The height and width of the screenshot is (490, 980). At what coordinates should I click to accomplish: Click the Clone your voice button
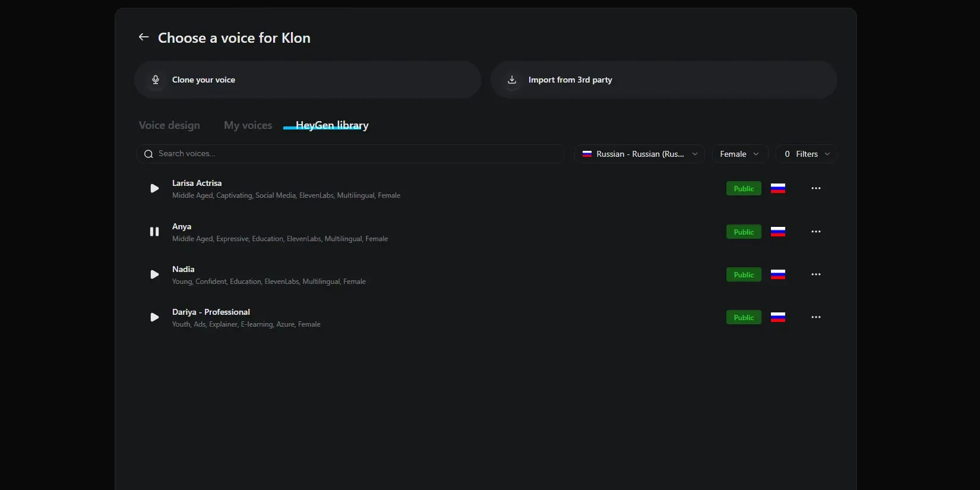tap(308, 80)
